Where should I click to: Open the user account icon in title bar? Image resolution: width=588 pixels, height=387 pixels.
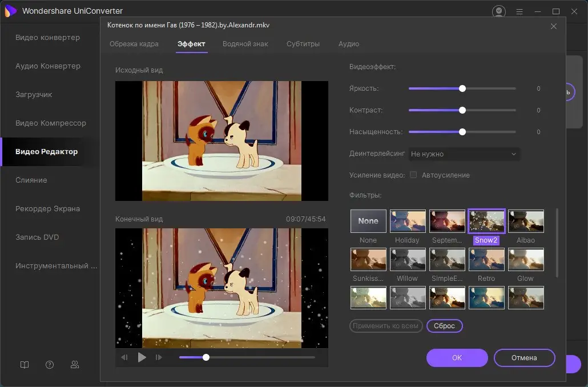[x=499, y=11]
